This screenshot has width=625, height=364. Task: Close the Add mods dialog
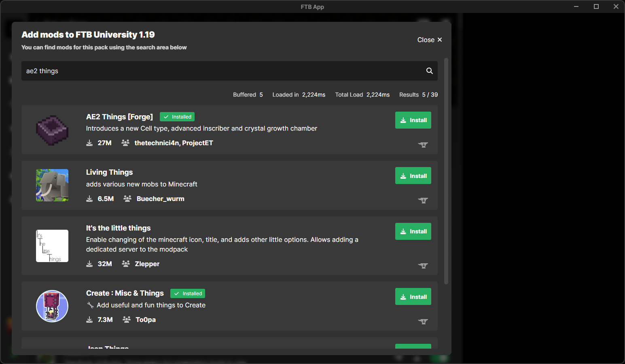[x=429, y=40]
